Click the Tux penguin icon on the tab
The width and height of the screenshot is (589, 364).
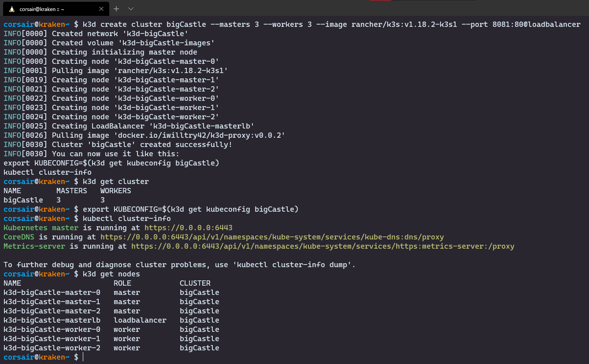point(11,9)
